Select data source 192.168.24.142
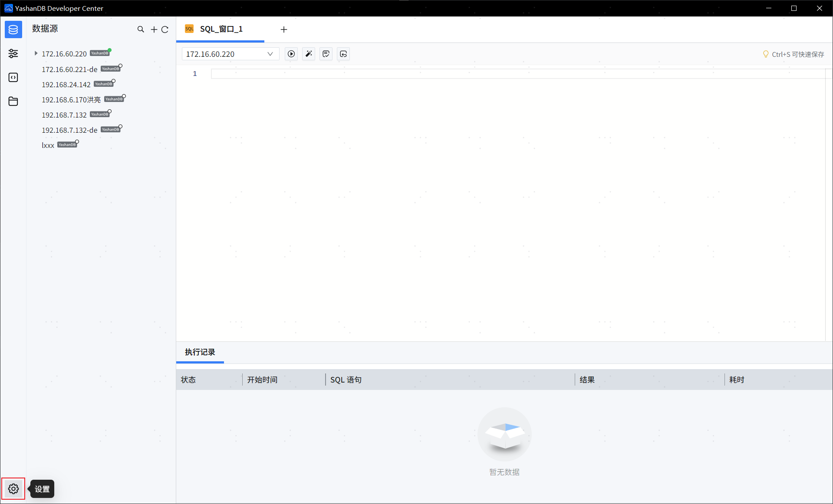Viewport: 833px width, 504px height. [66, 85]
